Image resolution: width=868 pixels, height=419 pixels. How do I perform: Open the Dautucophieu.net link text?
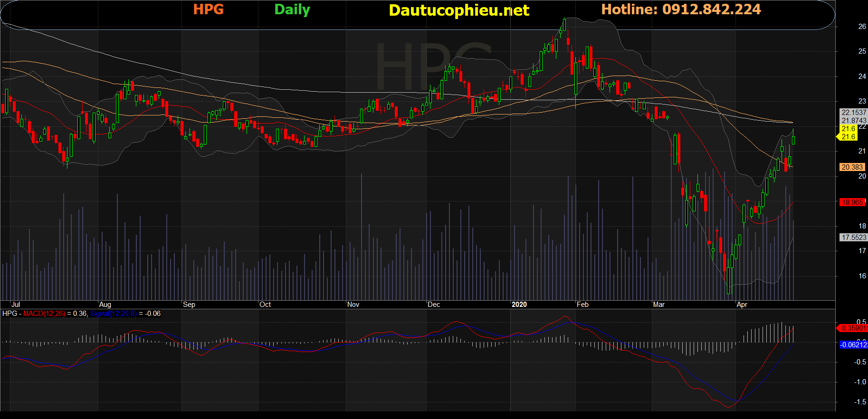(459, 10)
